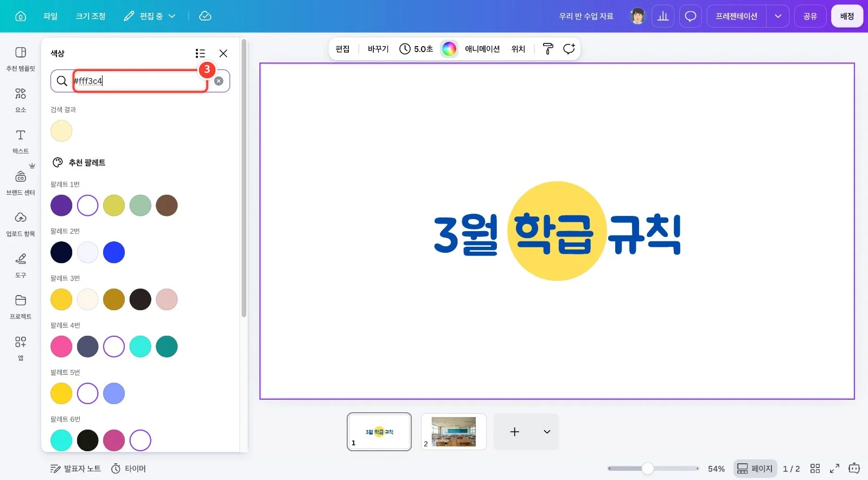Open 업로드 항목 uploads panel
Viewport: 868px width, 480px height.
point(21,224)
